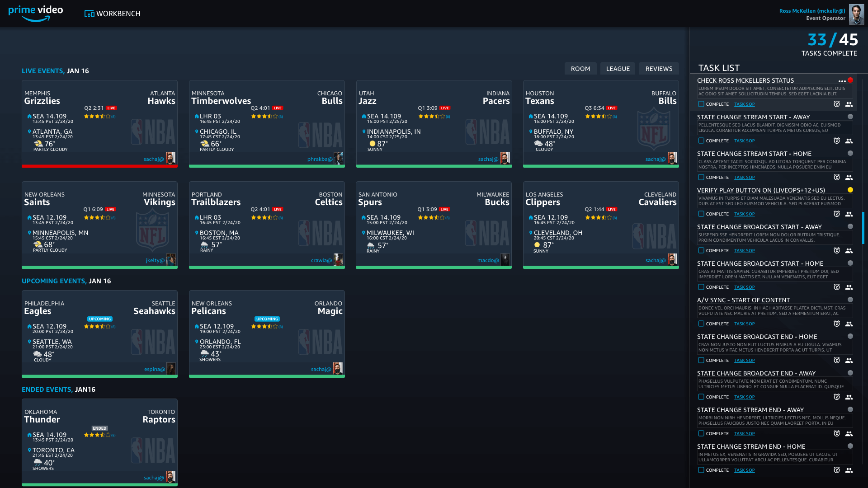
Task: Open three-dot menu on Check Ross McKellers Status
Action: pyautogui.click(x=842, y=81)
